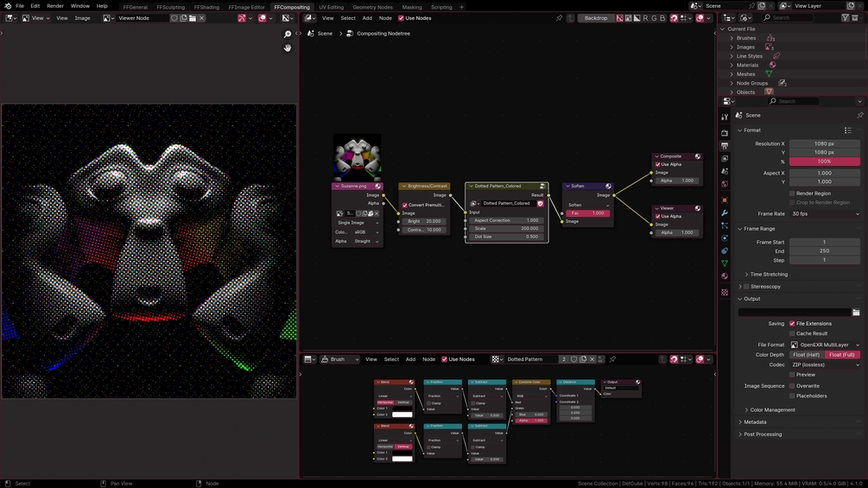Show the red channel in the backdrop (R)

[x=645, y=18]
